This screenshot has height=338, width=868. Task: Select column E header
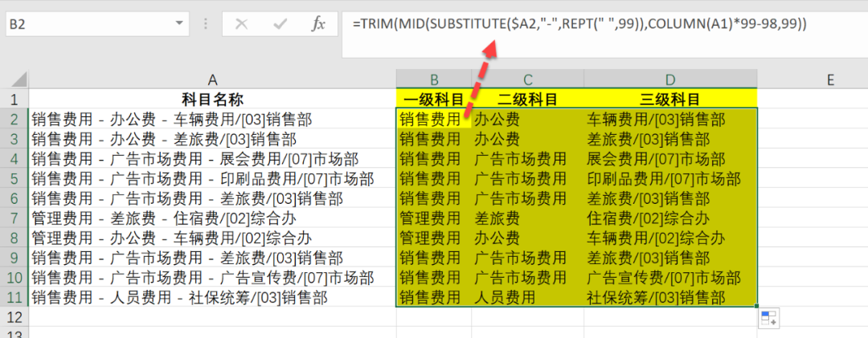tap(829, 79)
